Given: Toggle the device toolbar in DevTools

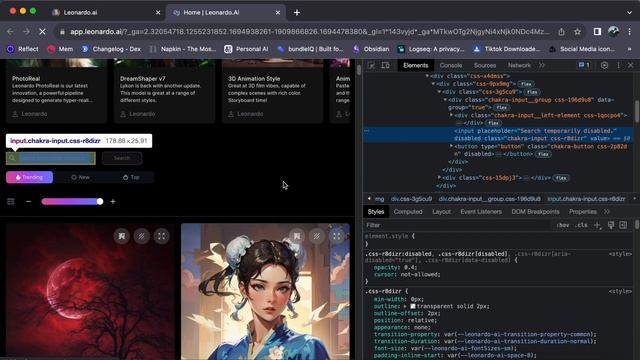Looking at the screenshot, I should click(385, 65).
